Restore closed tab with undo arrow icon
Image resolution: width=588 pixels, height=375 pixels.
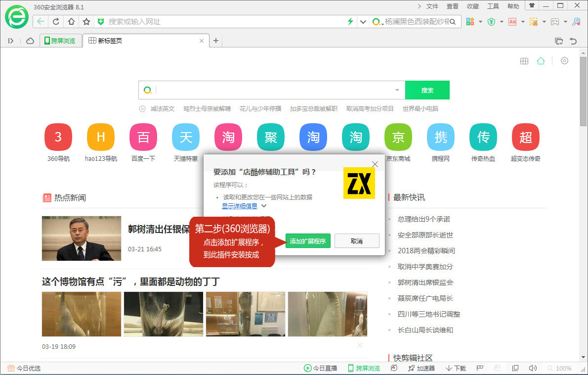point(573,41)
